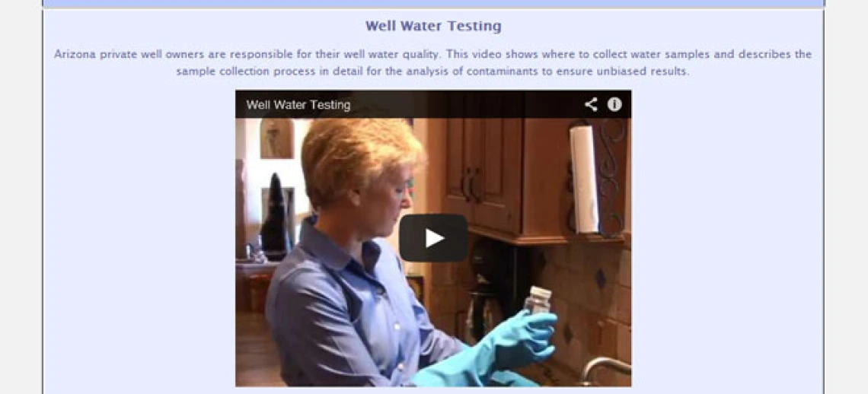This screenshot has height=394, width=868.
Task: Play the Well Water Testing video
Action: [x=433, y=238]
